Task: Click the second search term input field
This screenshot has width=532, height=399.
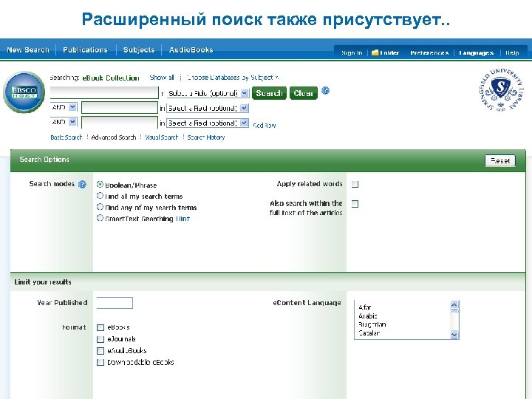Action: (x=120, y=108)
